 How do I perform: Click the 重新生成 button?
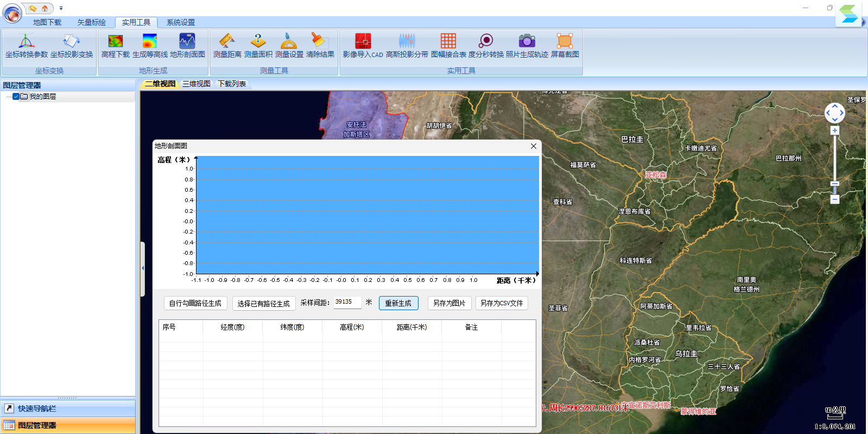pyautogui.click(x=398, y=303)
